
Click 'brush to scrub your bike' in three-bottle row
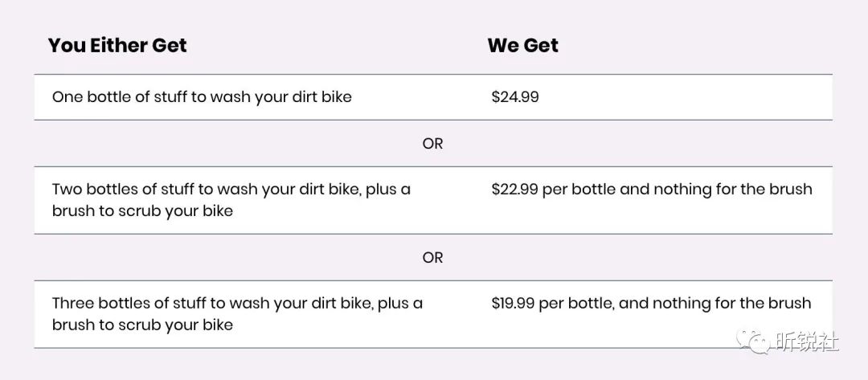[x=142, y=325]
